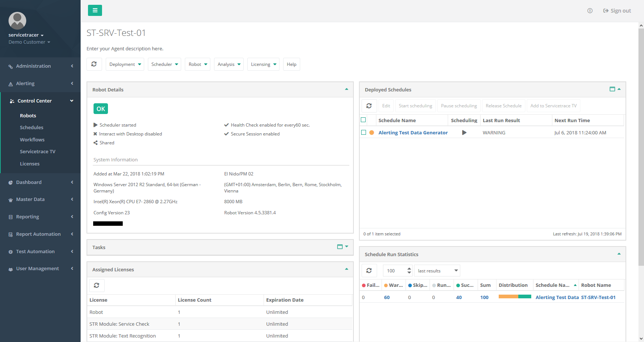Open the info icon next to Sign out
Screen dimensions: 644x342
[x=590, y=11]
